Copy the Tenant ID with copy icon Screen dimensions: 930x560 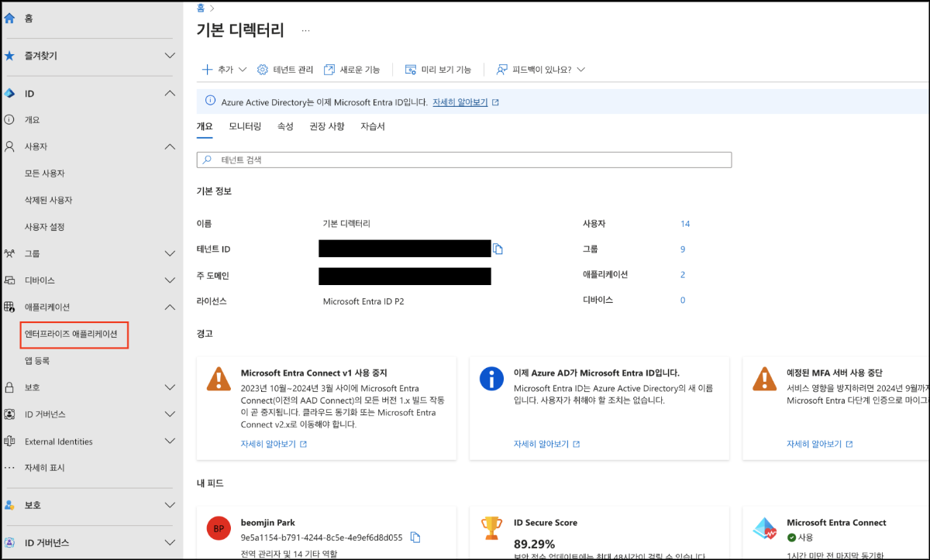[498, 249]
